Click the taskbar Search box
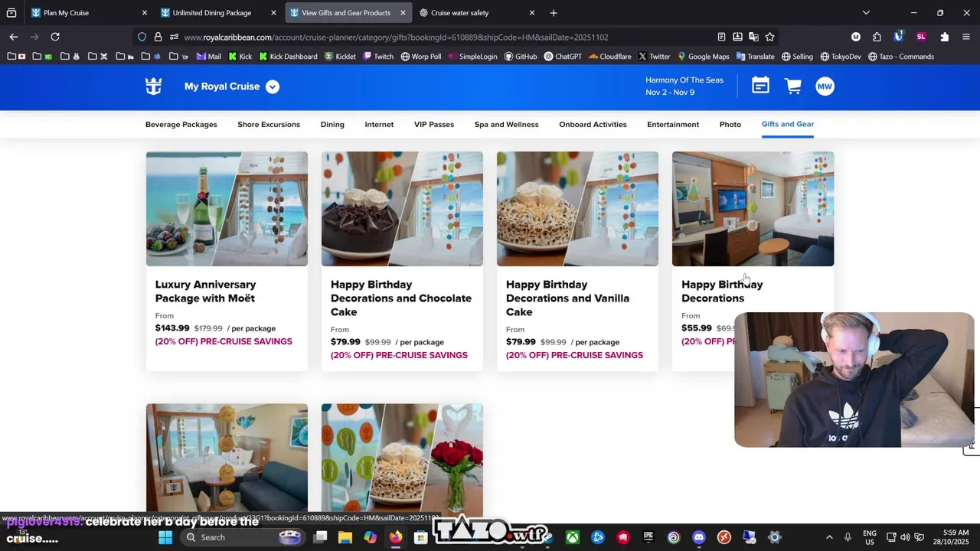This screenshot has width=980, height=551. [x=243, y=537]
